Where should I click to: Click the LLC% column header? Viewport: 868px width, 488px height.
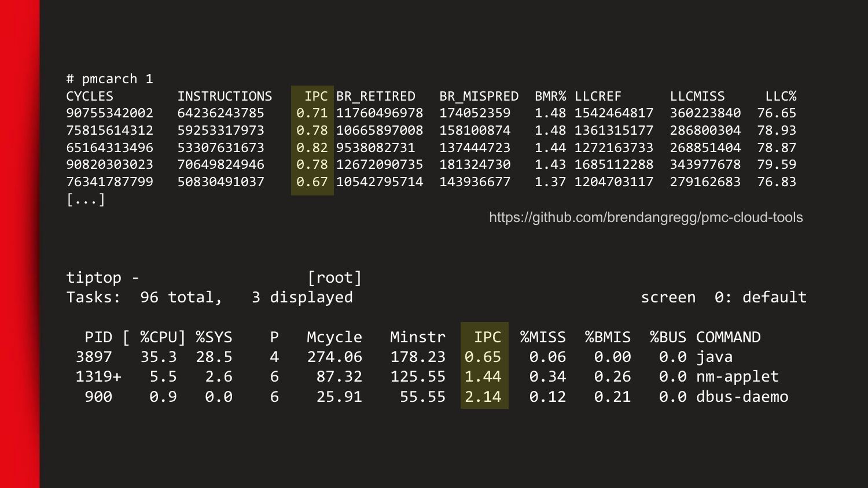click(x=781, y=96)
